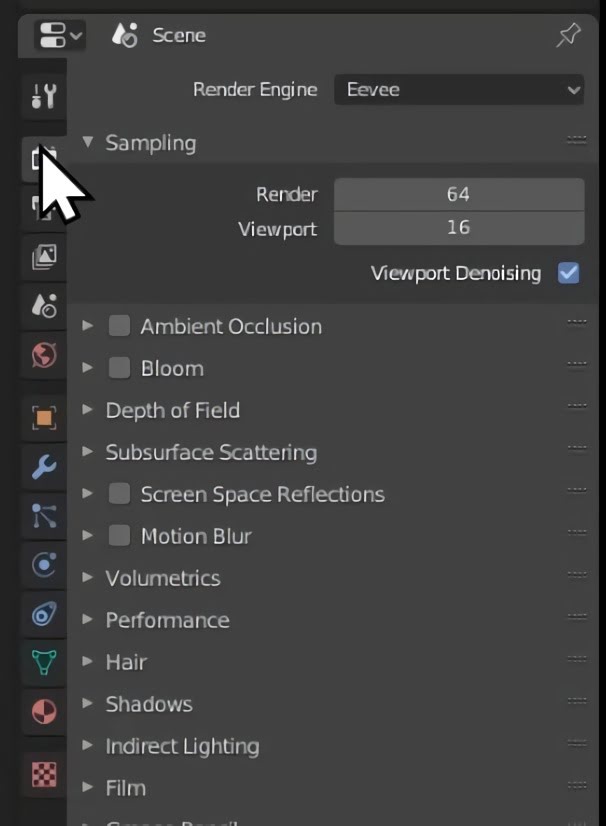
Task: Open the Render Properties tab
Action: (x=42, y=158)
